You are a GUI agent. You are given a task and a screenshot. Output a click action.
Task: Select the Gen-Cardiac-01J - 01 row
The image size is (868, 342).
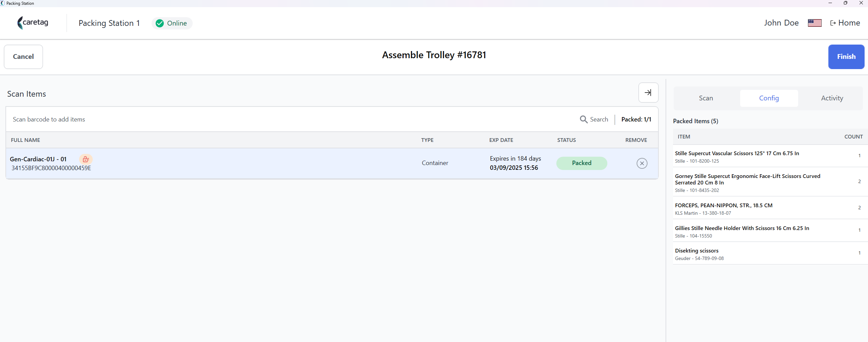coord(332,163)
